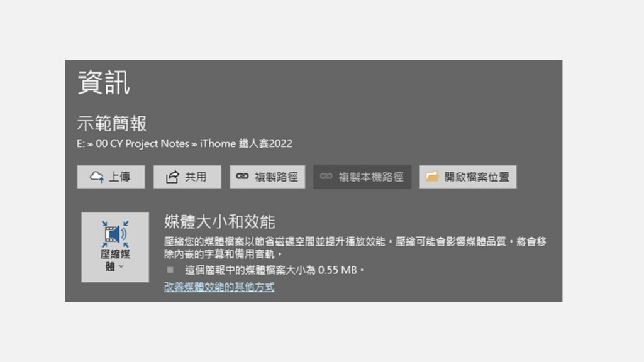The width and height of the screenshot is (644, 362).
Task: Click the share arrow icon on 共用
Action: tap(172, 177)
